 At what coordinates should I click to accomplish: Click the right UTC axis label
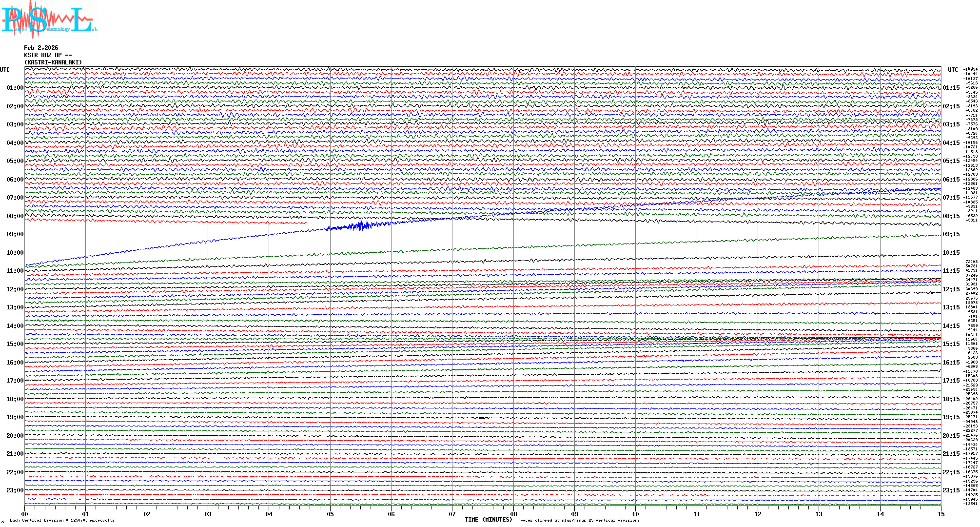(x=953, y=70)
